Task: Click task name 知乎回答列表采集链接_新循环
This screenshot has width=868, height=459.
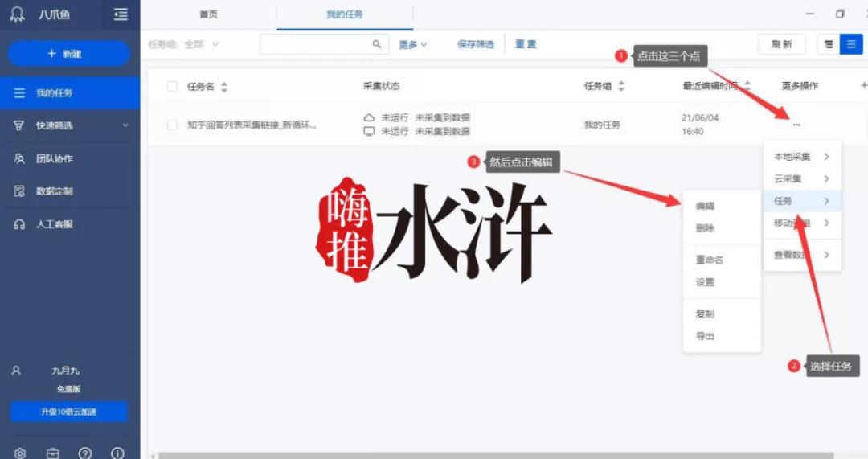Action: pyautogui.click(x=252, y=125)
